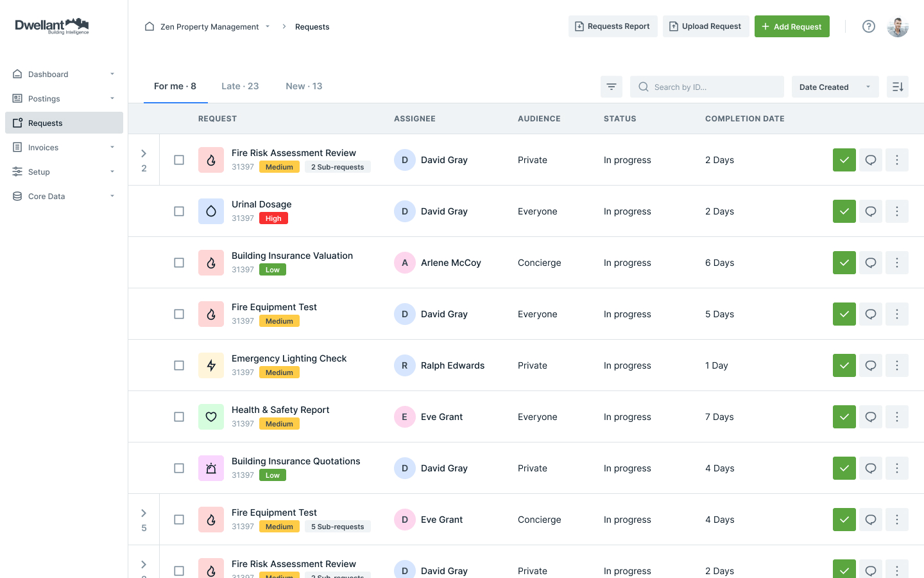Tick the checkbox next to Urinal Dosage

tap(179, 211)
